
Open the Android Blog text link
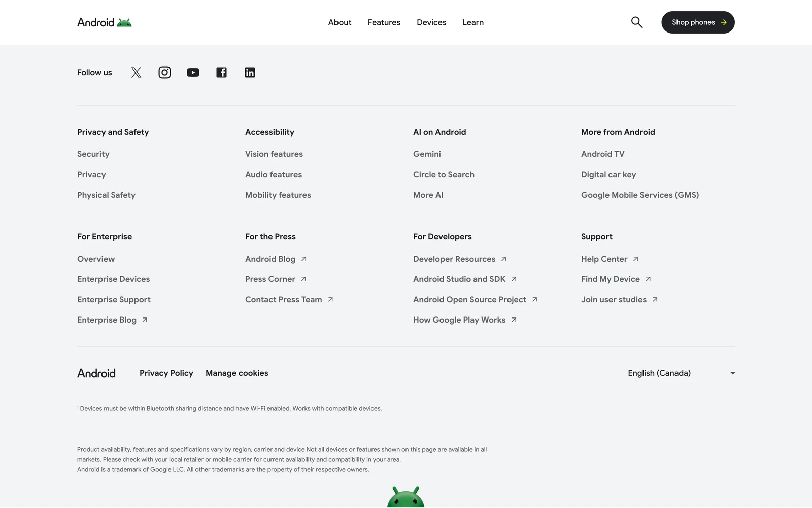point(270,259)
